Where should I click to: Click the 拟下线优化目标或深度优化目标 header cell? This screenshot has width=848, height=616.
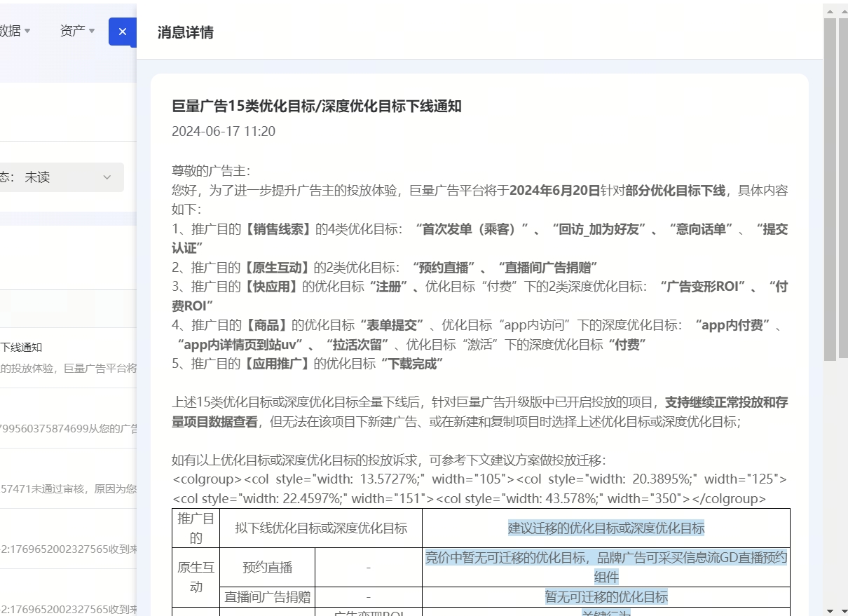point(321,528)
